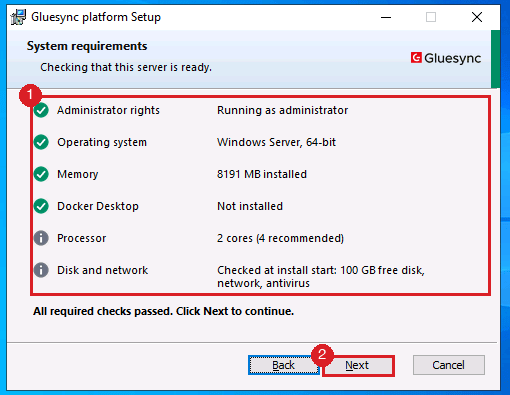
Task: Select the 'Checked at install start' text
Action: tap(321, 277)
